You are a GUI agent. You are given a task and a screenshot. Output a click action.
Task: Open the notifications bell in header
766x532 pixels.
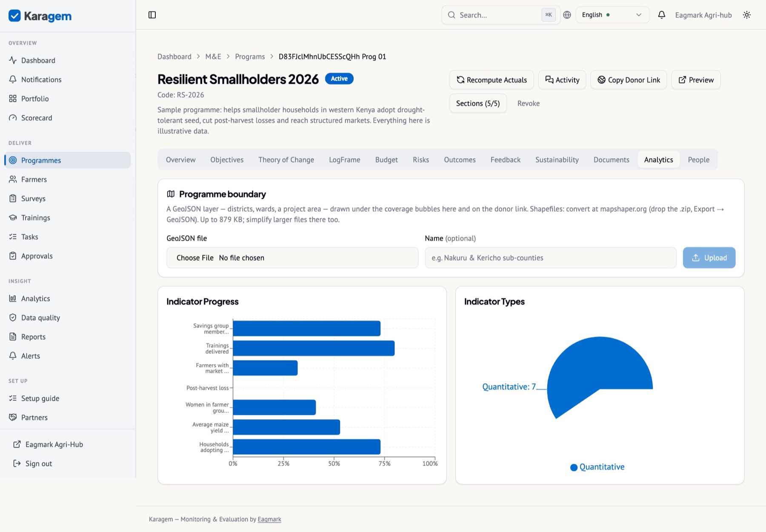coord(661,15)
